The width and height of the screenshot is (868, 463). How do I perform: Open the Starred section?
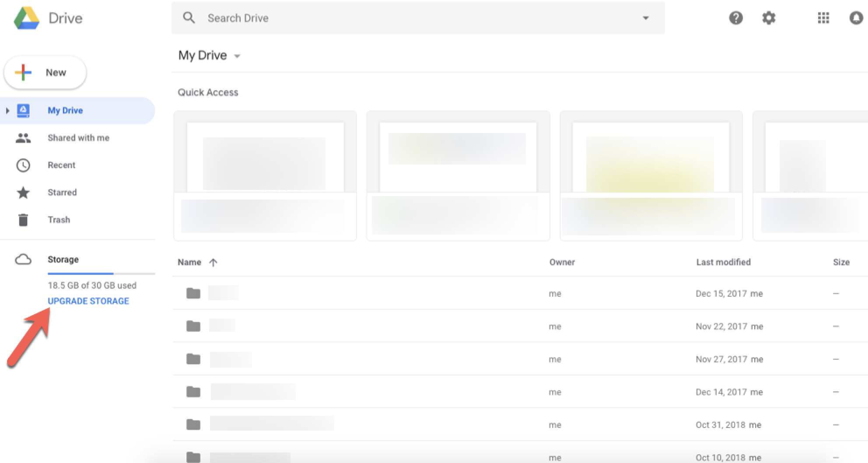coord(62,193)
